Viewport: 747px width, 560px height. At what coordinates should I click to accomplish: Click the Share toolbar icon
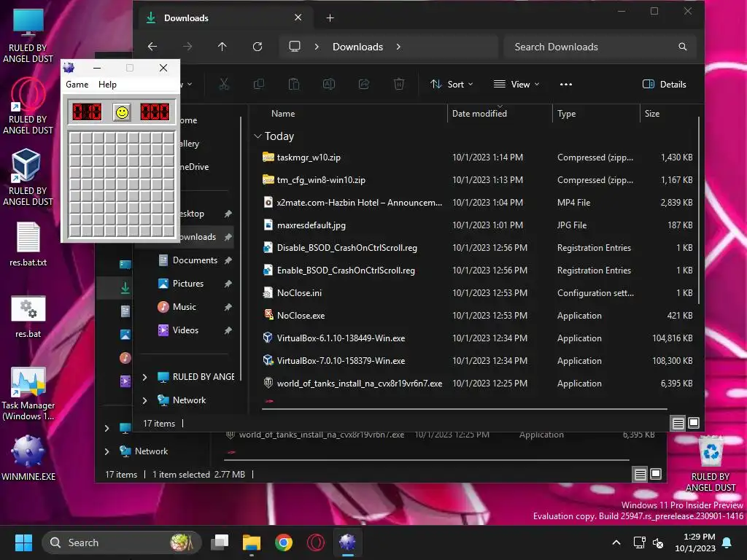[x=364, y=85]
